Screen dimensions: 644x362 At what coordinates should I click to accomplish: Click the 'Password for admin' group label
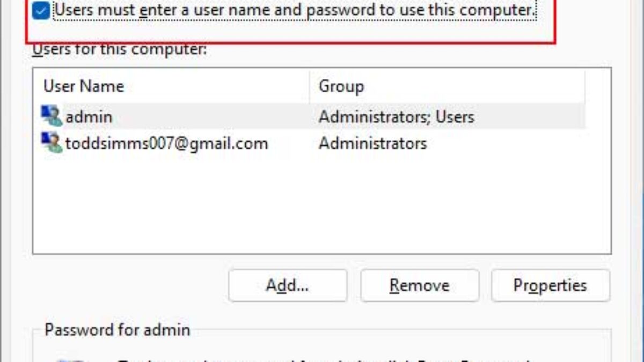[x=117, y=329]
